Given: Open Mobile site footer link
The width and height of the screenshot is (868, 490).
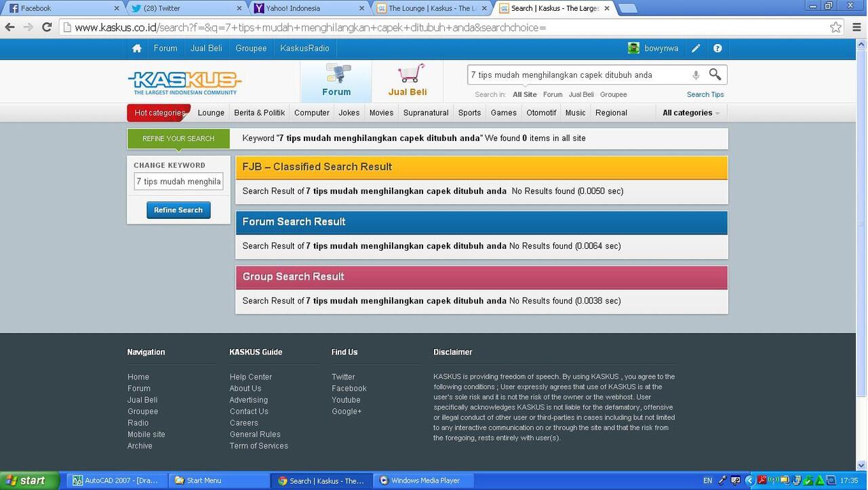Looking at the screenshot, I should coord(146,434).
